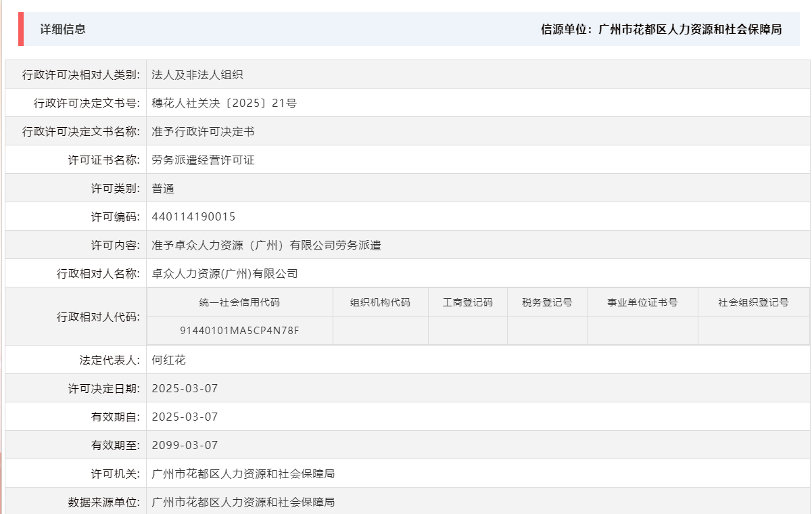
Task: Click legal representative 何红花
Action: coord(168,359)
